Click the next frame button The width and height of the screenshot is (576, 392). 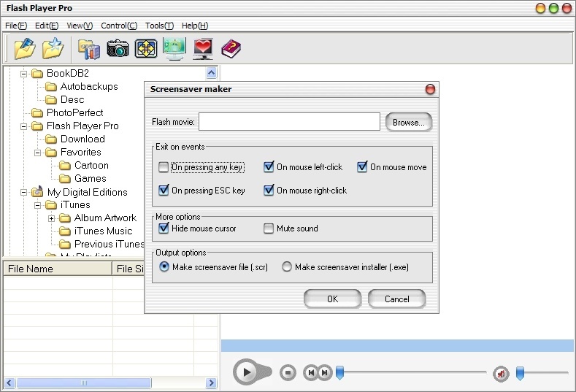click(x=325, y=372)
